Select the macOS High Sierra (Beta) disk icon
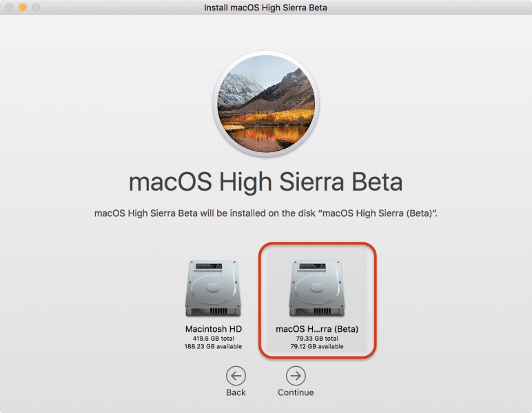The image size is (532, 413). coord(317,288)
